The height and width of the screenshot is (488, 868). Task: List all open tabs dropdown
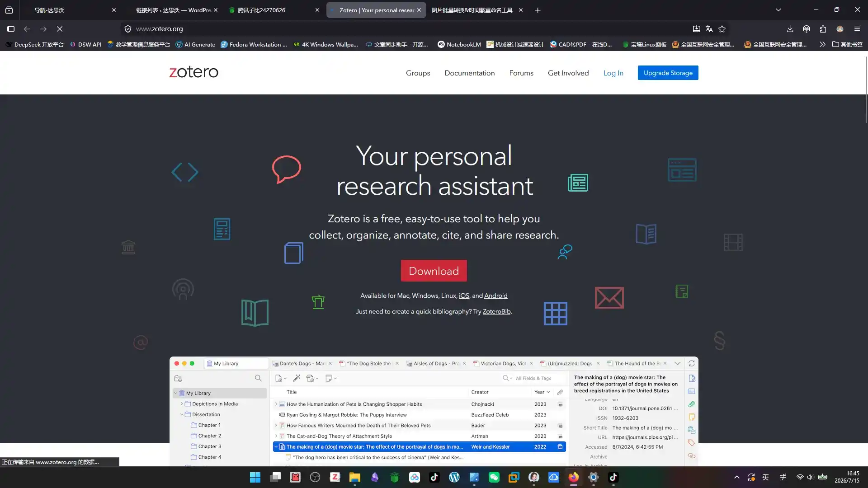pos(778,10)
